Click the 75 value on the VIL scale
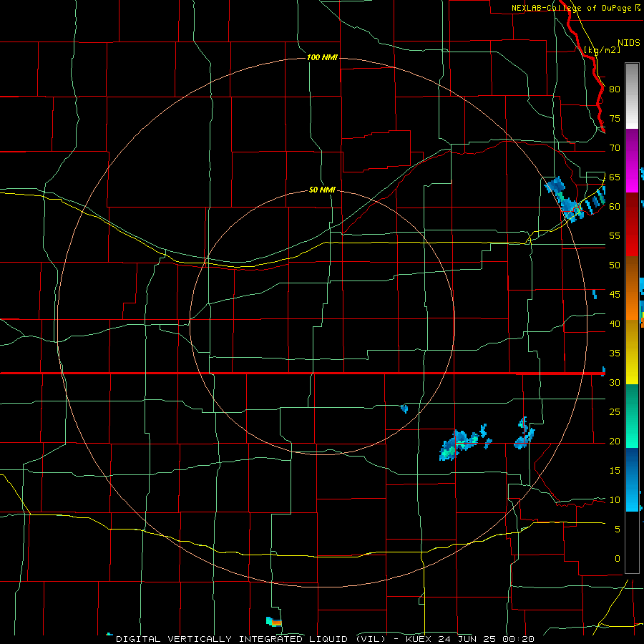 click(615, 118)
